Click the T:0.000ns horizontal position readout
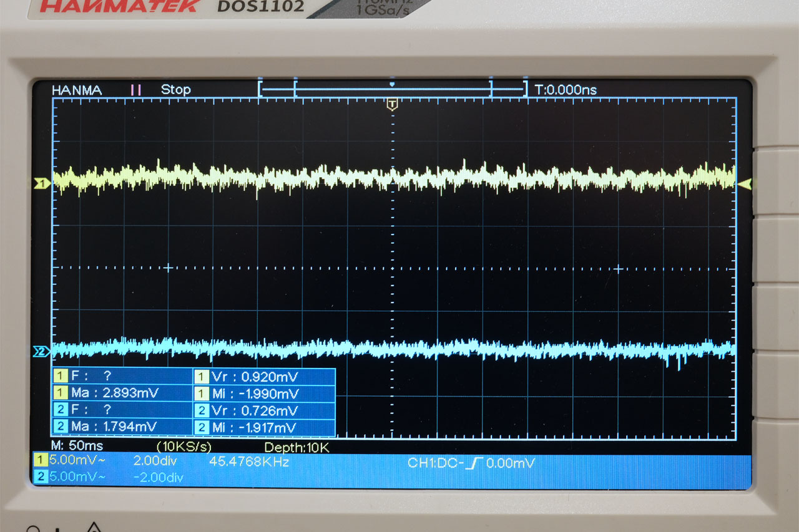799x532 pixels. [x=566, y=90]
